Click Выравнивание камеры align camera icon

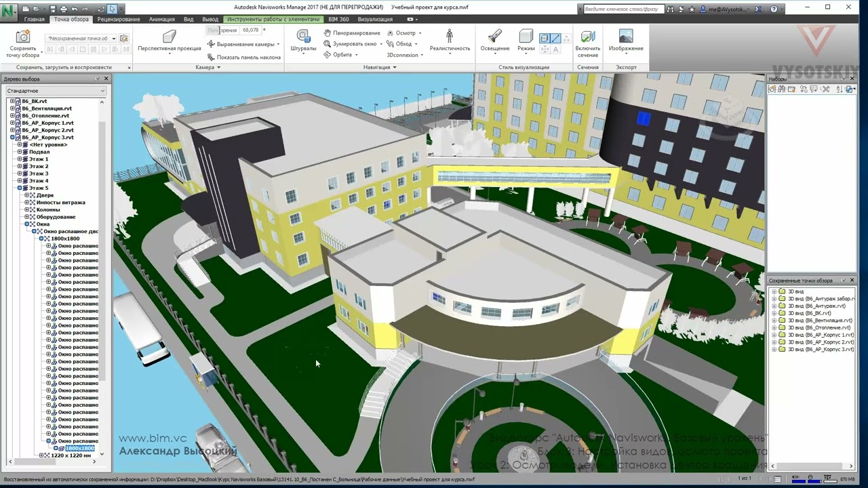tap(211, 44)
